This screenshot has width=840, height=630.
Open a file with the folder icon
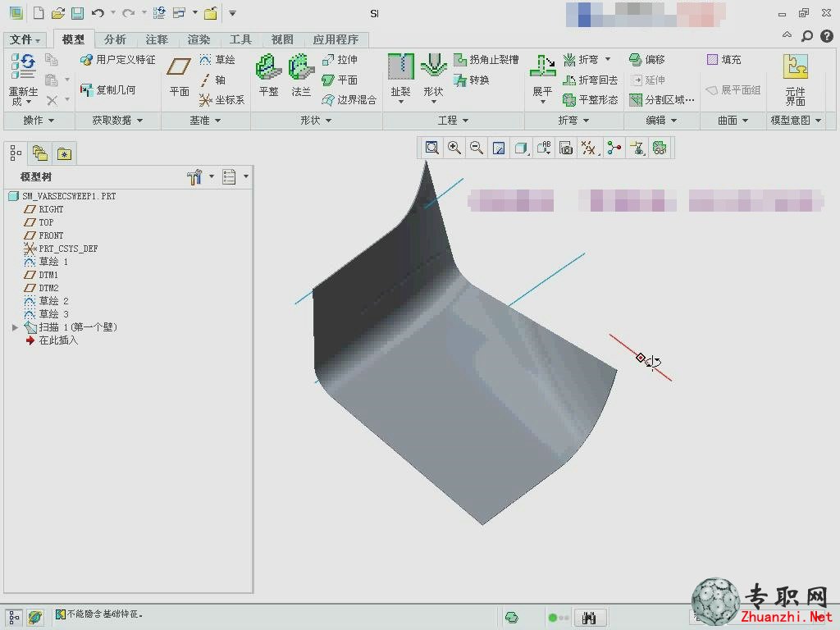(58, 13)
